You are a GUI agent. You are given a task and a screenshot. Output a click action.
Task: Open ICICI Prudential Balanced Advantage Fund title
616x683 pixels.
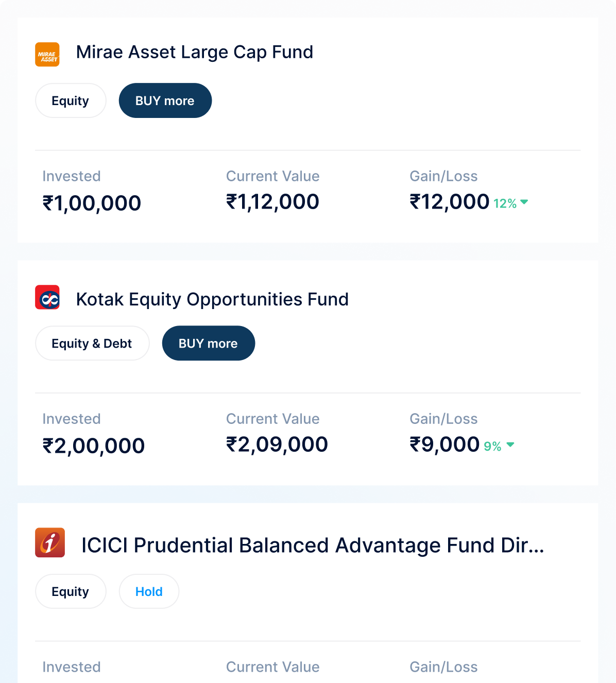(313, 545)
